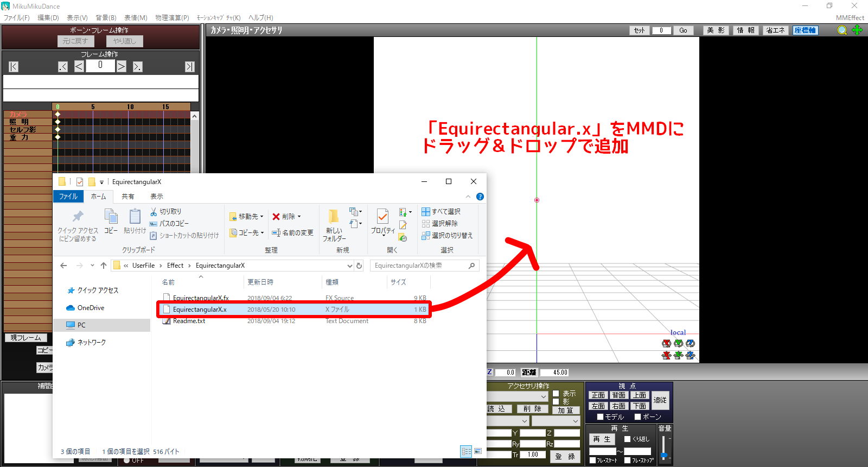The height and width of the screenshot is (467, 868).
Task: Go to the next keyframe
Action: point(138,67)
